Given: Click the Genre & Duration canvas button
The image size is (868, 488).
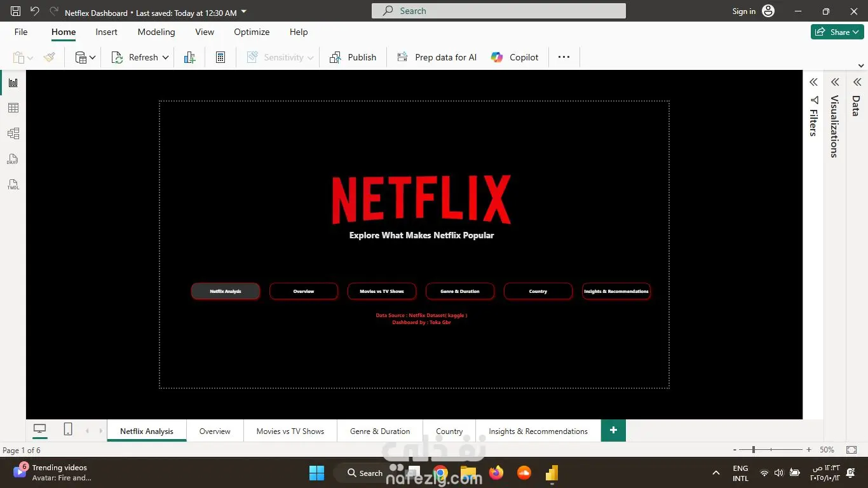Looking at the screenshot, I should point(460,291).
